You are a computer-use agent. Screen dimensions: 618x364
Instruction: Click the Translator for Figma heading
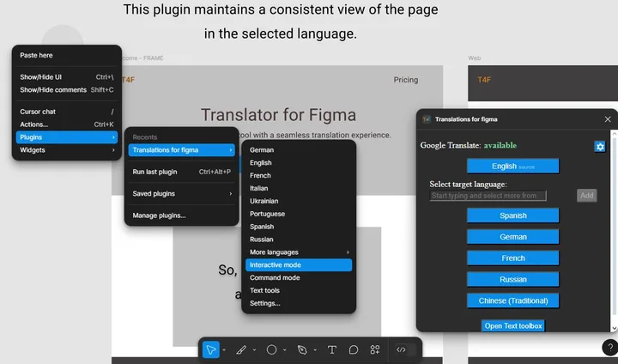pos(278,115)
